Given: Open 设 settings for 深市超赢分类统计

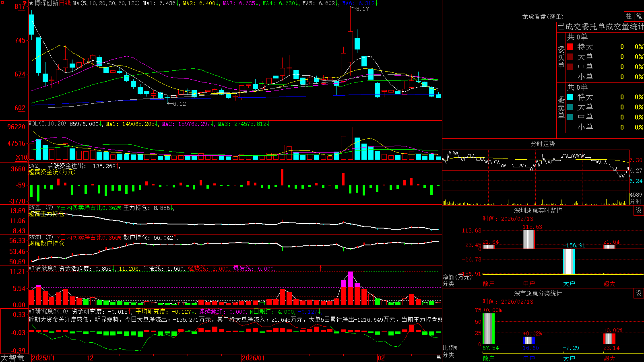Looking at the screenshot, I should point(639,293).
